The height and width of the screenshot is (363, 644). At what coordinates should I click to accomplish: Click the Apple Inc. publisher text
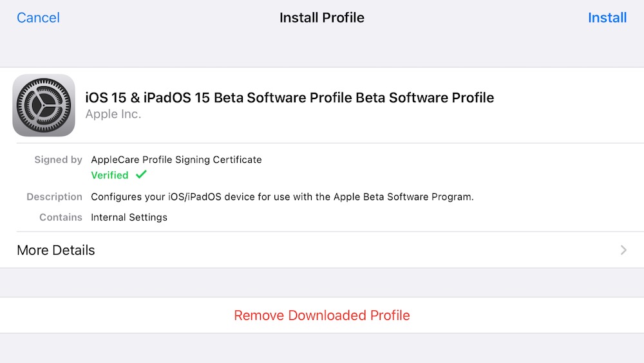(113, 115)
